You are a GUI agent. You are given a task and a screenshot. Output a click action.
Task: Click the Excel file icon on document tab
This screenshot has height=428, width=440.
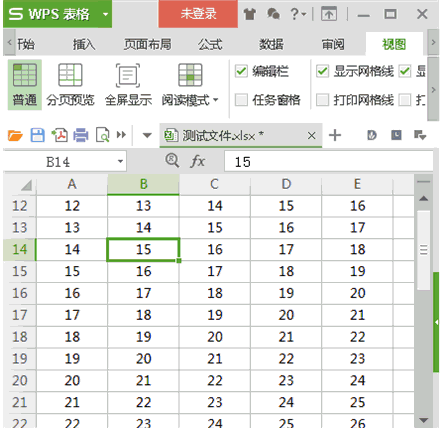[x=171, y=136]
